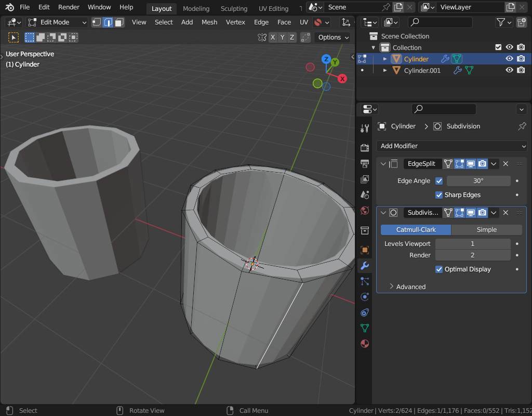Select Catmull-Clark subdivision type
The image size is (532, 416).
416,229
